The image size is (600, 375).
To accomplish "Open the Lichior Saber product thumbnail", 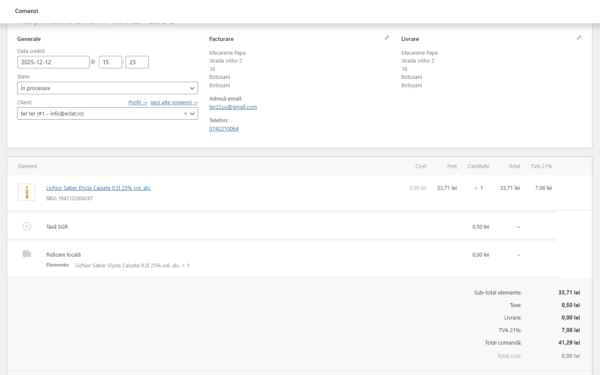I will [27, 192].
